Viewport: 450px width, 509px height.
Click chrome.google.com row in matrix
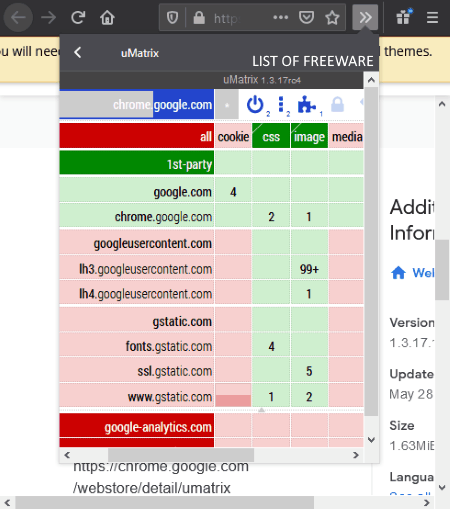137,216
